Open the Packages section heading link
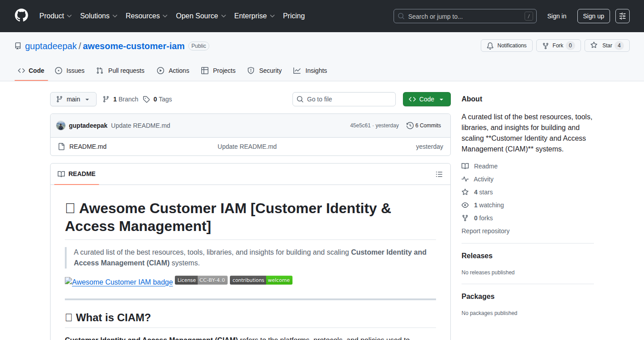Viewport: 644px width, 340px height. (x=478, y=296)
